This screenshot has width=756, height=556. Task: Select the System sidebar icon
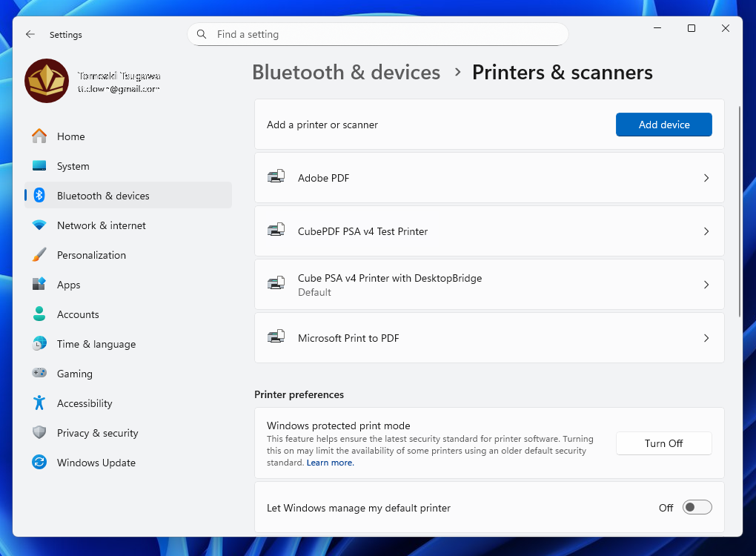[x=39, y=166]
